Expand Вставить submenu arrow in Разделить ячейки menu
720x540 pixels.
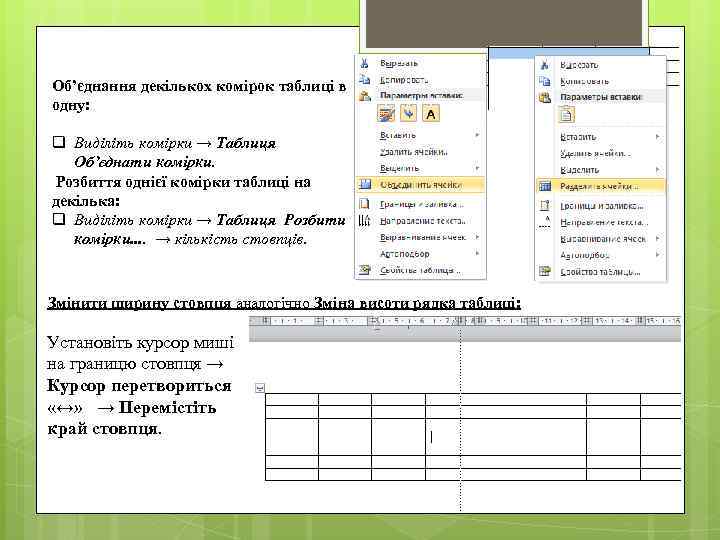658,136
